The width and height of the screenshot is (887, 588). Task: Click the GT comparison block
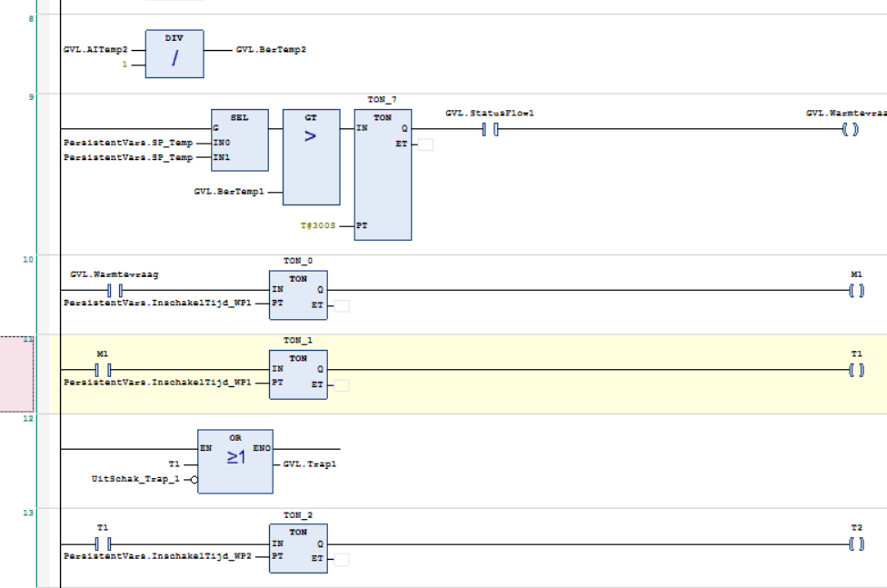(x=311, y=156)
